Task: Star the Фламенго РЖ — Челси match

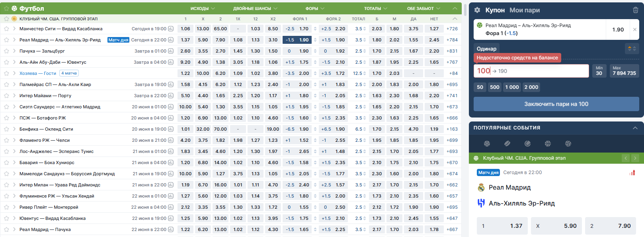Action: [6, 140]
